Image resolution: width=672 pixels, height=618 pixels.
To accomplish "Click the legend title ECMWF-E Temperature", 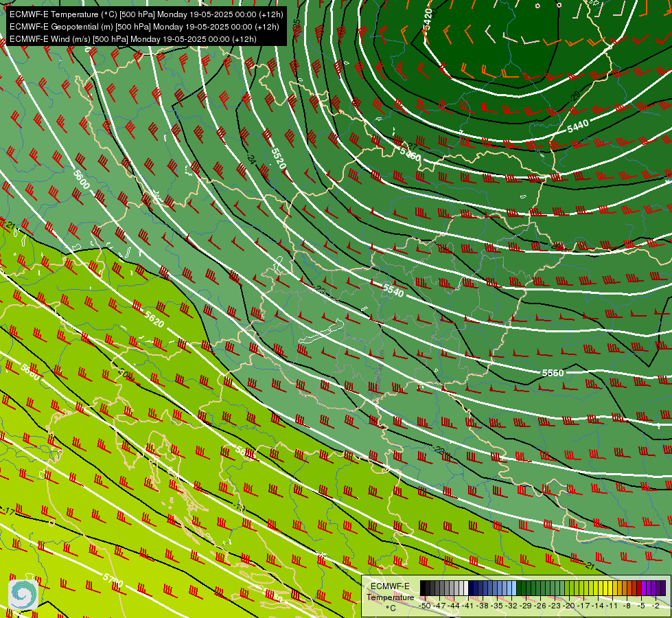I will pos(390,591).
